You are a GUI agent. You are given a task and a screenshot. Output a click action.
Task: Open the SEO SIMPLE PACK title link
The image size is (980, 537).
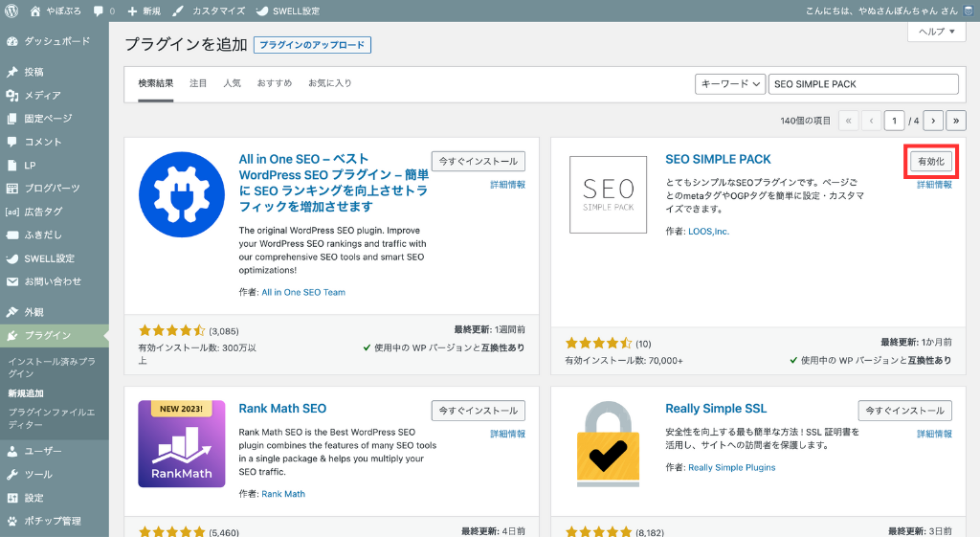(718, 160)
